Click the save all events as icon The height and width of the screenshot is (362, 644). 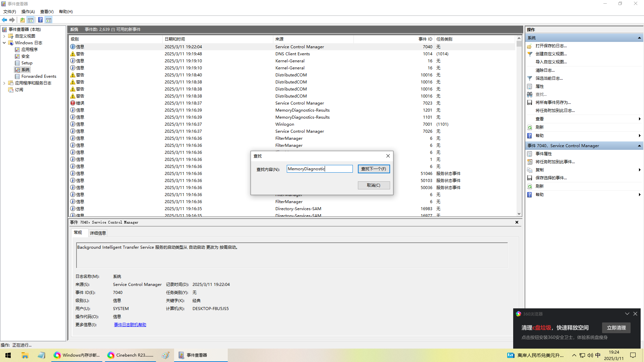coord(530,103)
